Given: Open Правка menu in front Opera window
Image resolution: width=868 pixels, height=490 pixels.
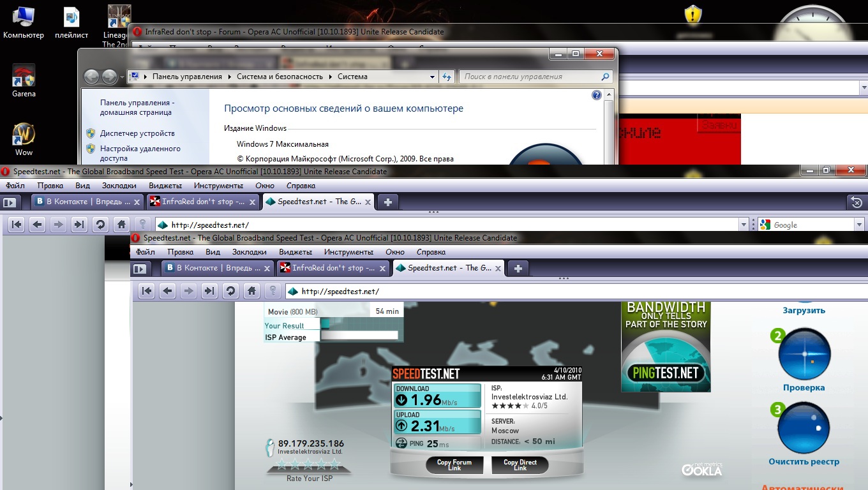Looking at the screenshot, I should [181, 252].
